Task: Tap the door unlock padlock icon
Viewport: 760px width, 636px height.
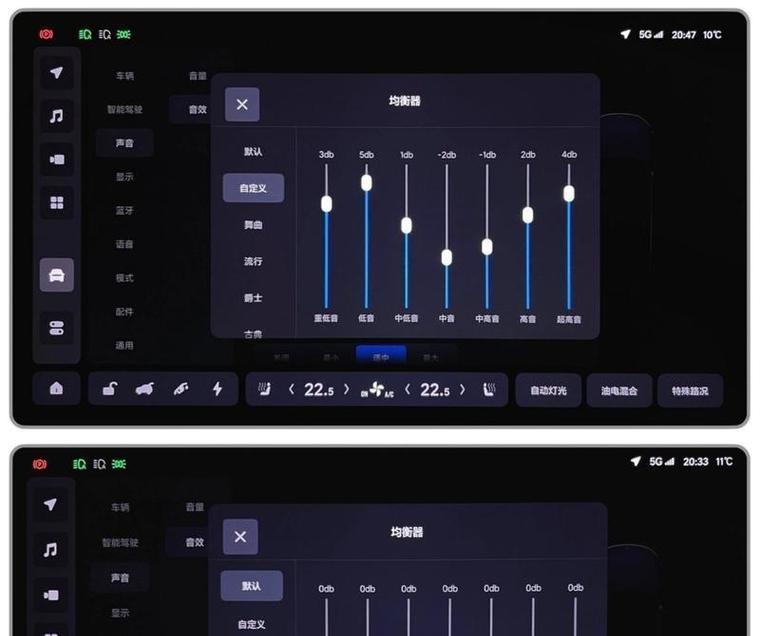Action: 110,388
